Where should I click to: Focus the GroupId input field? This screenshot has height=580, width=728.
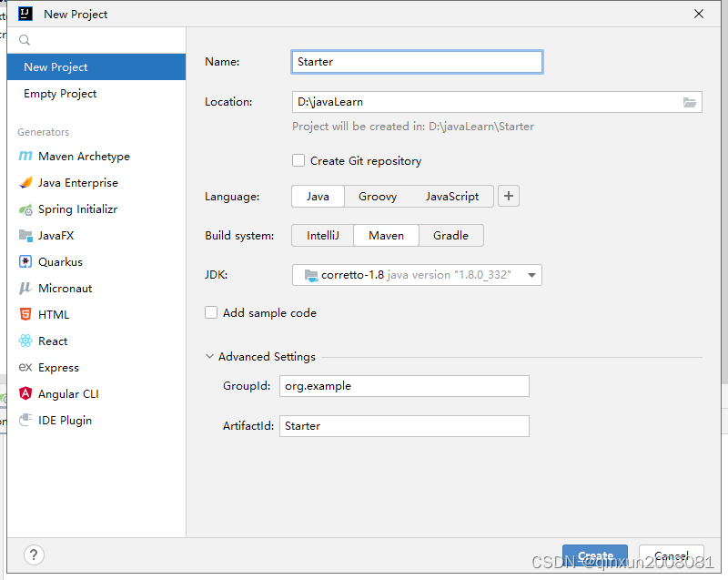[404, 386]
